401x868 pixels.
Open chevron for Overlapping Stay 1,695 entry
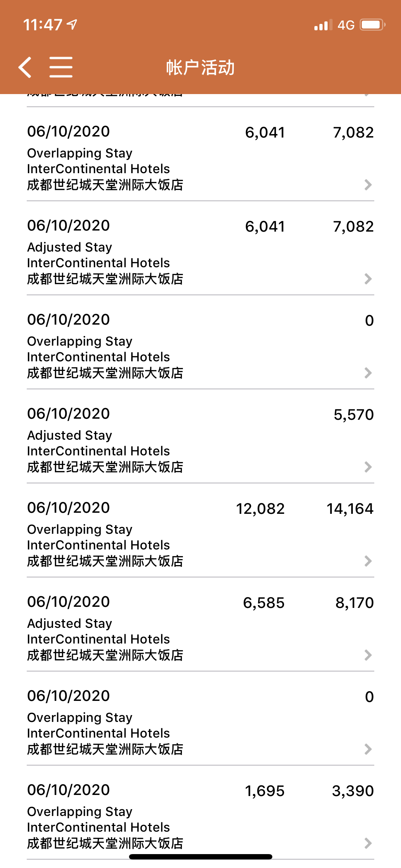[x=368, y=843]
